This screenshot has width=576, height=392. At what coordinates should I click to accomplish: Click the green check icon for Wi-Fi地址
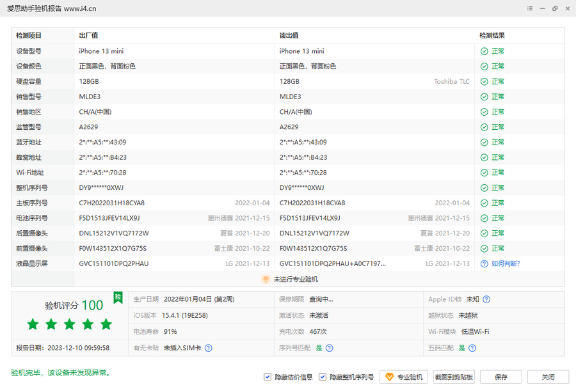coord(484,173)
